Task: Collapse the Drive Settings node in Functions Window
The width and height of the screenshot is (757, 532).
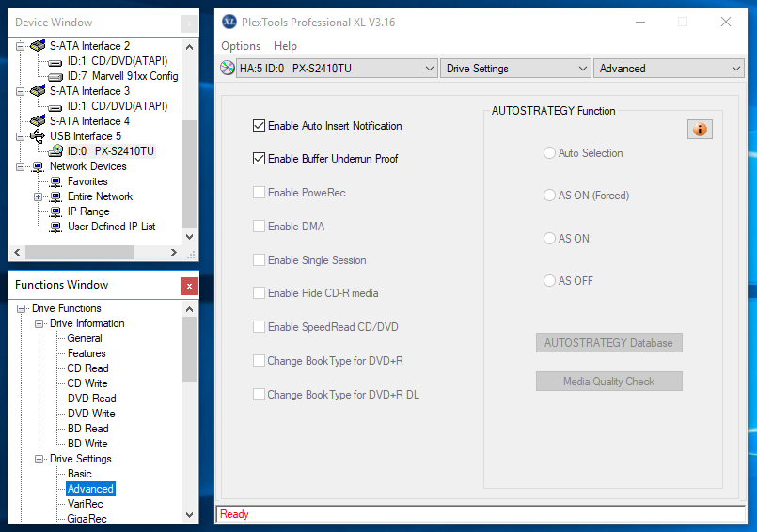Action: click(x=39, y=459)
